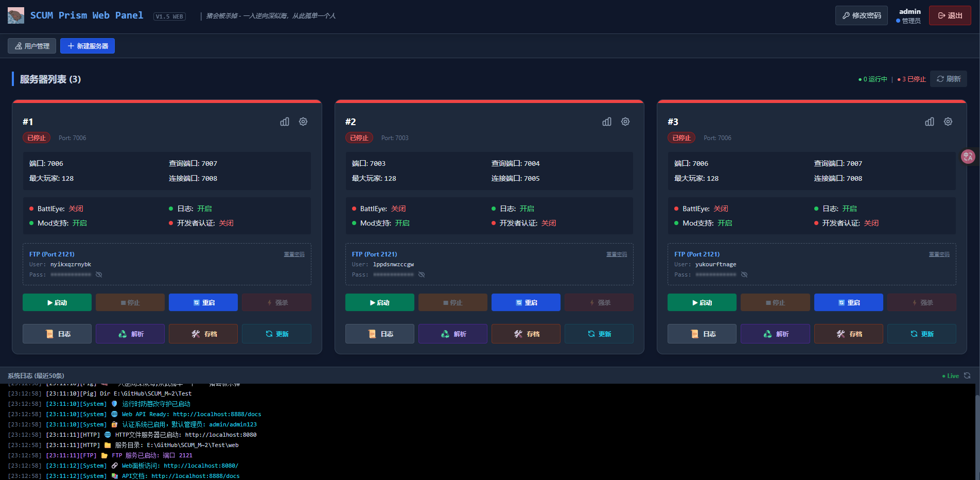This screenshot has width=980, height=480.
Task: Open the statistics chart icon on server #1
Action: click(285, 122)
